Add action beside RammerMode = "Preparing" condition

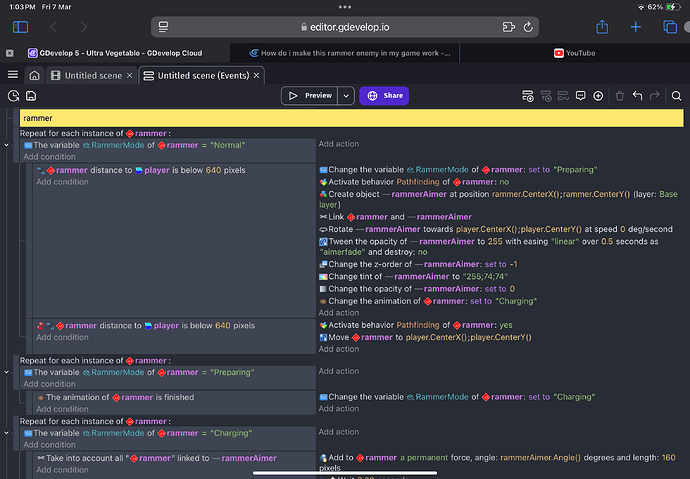click(339, 371)
